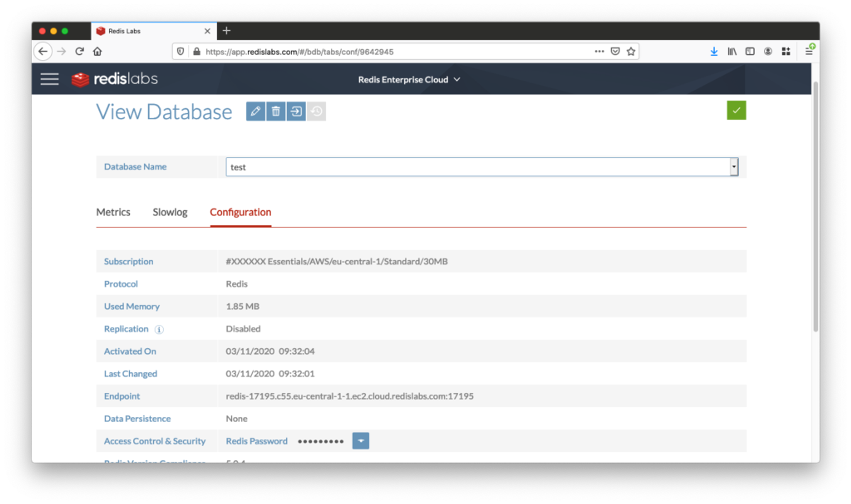Click the Firefox downloads arrow icon
851x504 pixels.
click(714, 51)
